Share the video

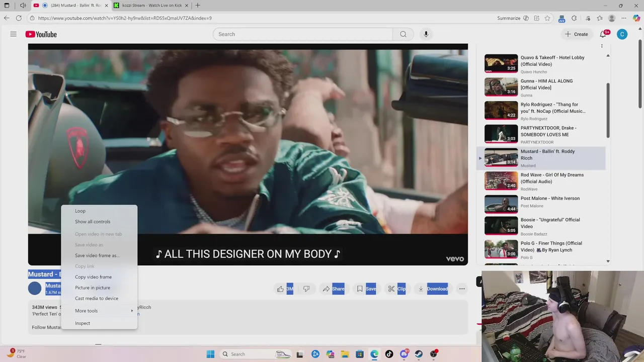pos(333,289)
